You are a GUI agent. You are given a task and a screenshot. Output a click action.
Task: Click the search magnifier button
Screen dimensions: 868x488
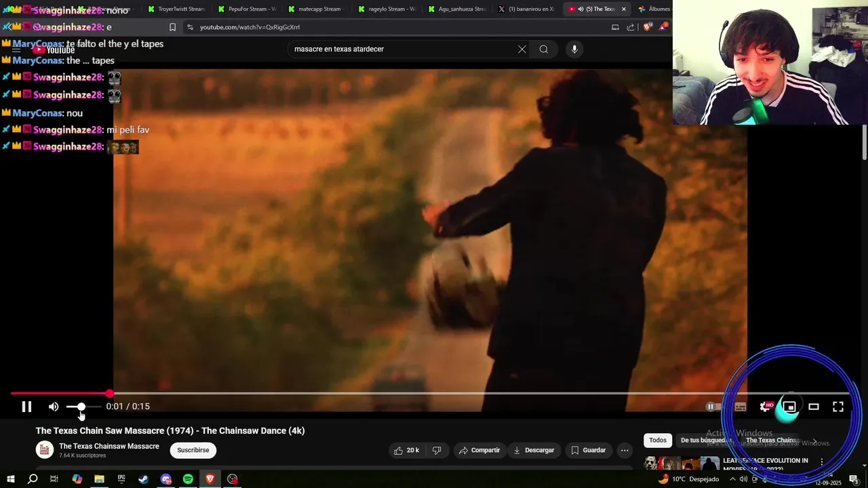(x=544, y=49)
